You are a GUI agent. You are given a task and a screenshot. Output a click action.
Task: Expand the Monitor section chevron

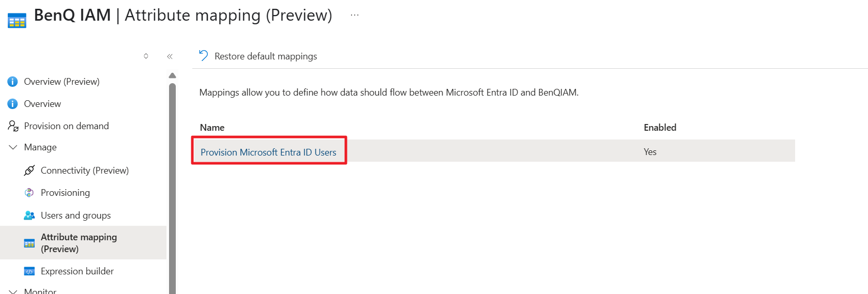[13, 291]
